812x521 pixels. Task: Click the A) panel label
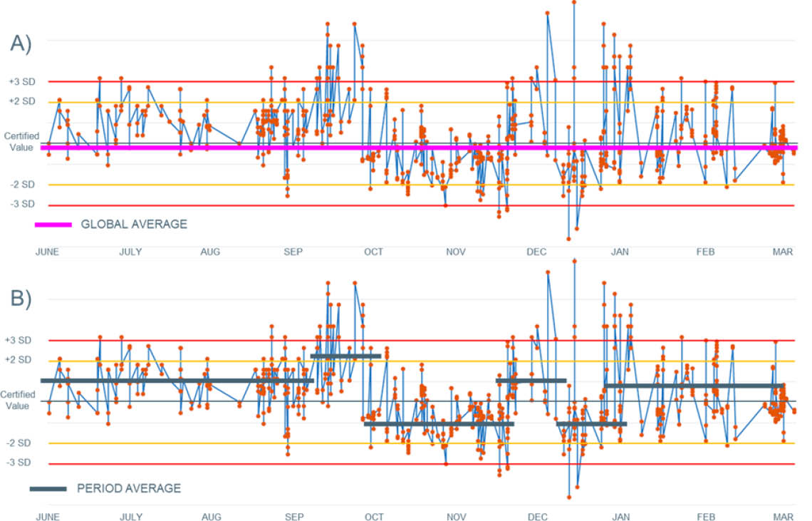[x=21, y=44]
